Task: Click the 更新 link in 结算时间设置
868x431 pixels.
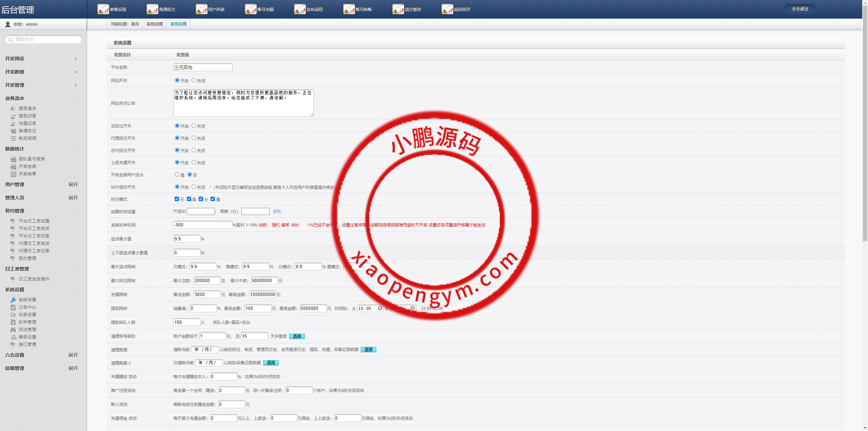Action: tap(277, 212)
